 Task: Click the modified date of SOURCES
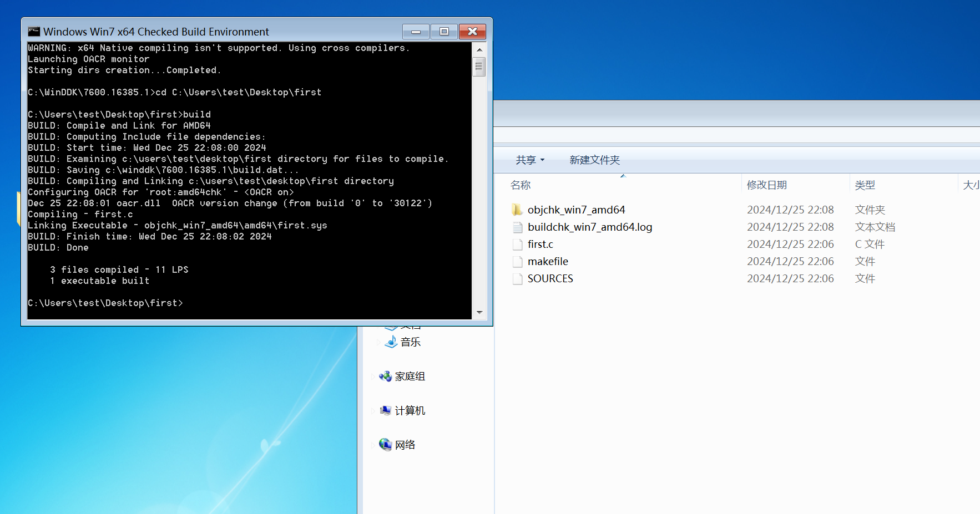point(790,278)
